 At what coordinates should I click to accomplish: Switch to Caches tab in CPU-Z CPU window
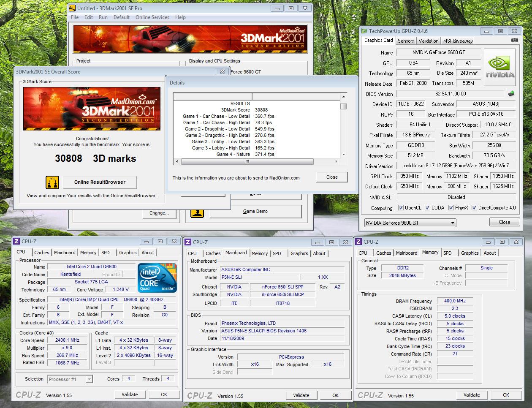pos(42,253)
